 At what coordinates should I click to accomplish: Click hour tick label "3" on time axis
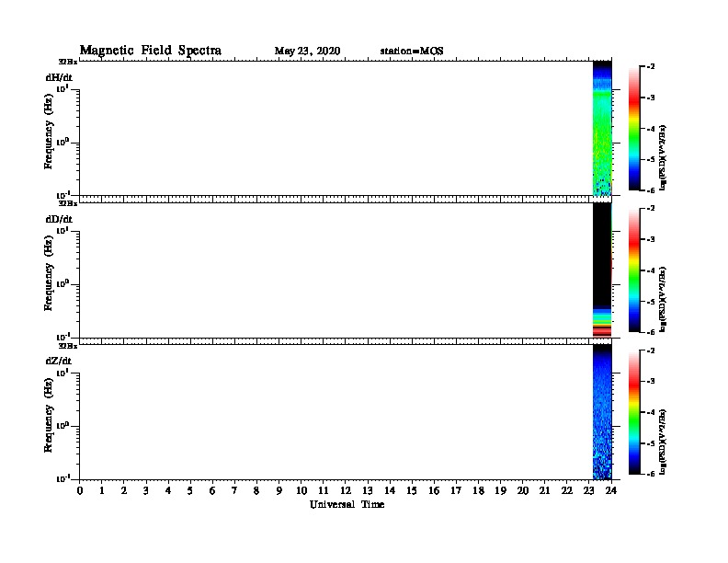(x=146, y=490)
